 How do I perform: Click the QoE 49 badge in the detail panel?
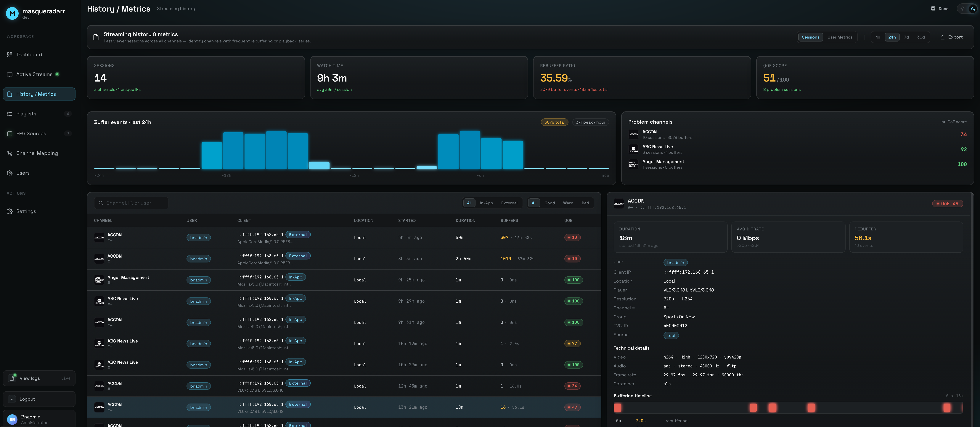(x=947, y=204)
